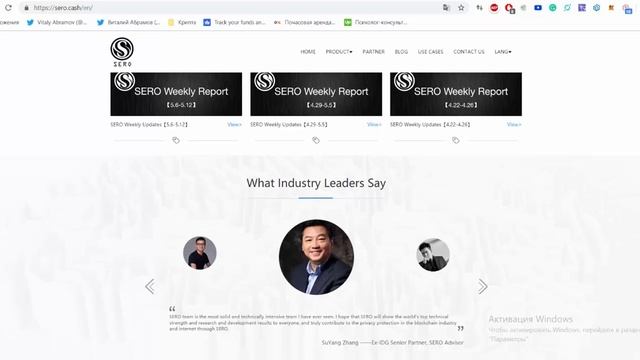Viewport: 640px width, 360px height.
Task: Expand the LANG language dropdown
Action: [x=503, y=52]
